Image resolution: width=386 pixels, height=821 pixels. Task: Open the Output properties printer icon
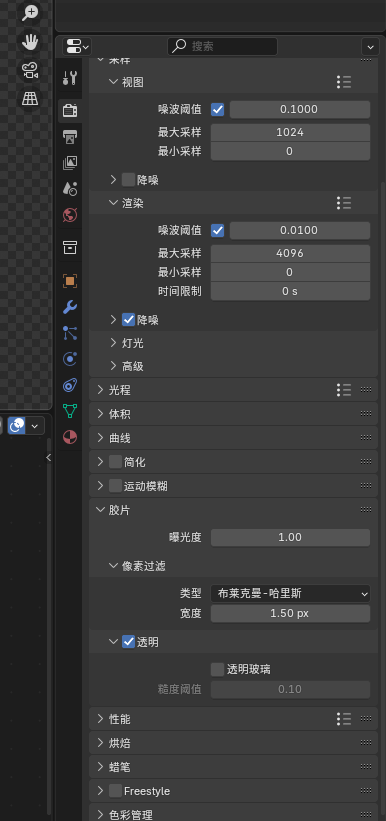(70, 137)
